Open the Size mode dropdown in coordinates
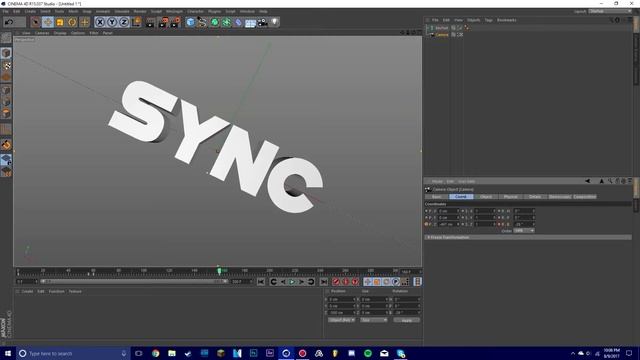The height and width of the screenshot is (360, 640). pyautogui.click(x=373, y=320)
